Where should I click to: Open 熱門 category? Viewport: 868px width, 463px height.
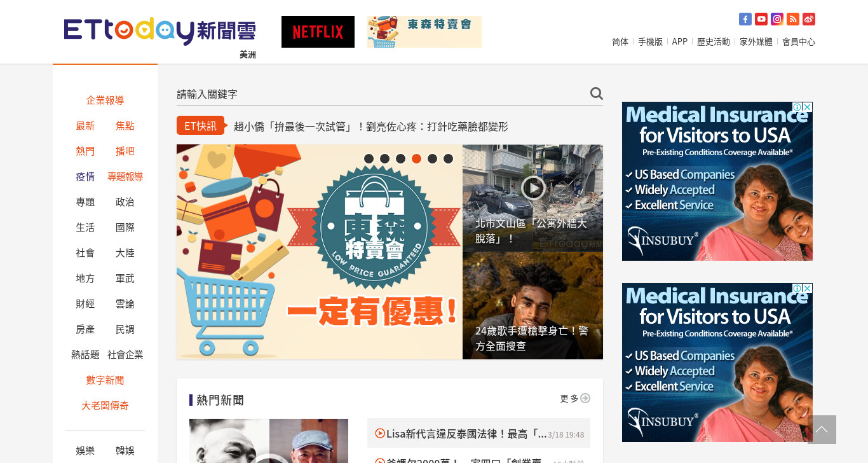tap(85, 151)
